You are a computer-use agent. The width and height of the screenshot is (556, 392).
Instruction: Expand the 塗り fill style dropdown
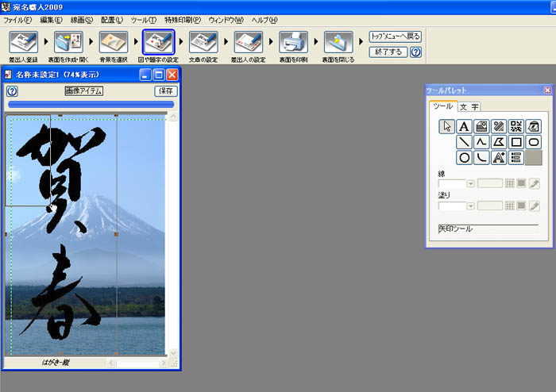tap(471, 206)
